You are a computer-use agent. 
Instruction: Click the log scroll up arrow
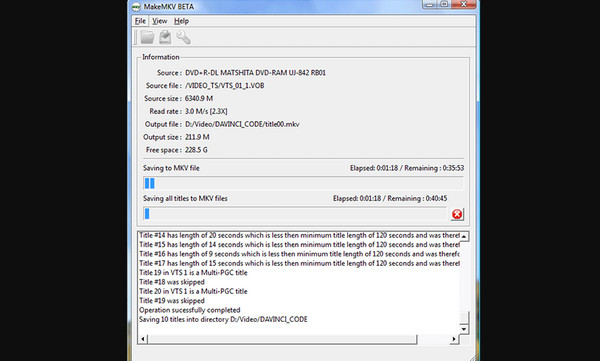click(464, 236)
